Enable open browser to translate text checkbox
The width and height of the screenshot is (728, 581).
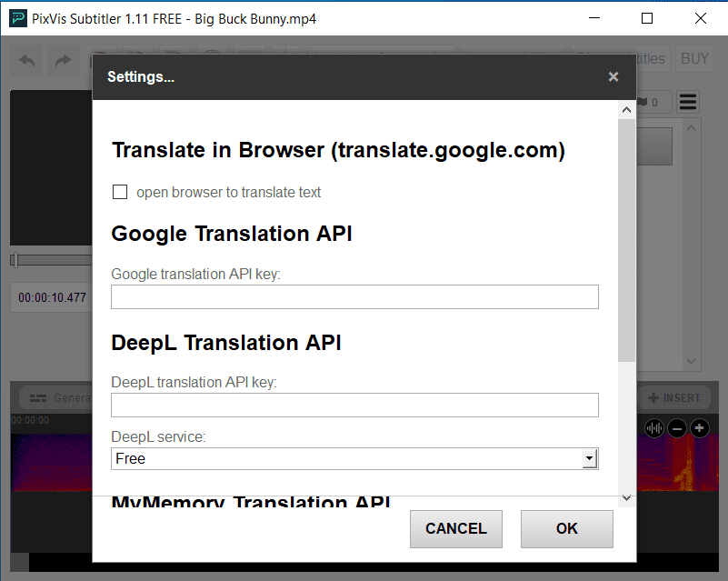(120, 192)
